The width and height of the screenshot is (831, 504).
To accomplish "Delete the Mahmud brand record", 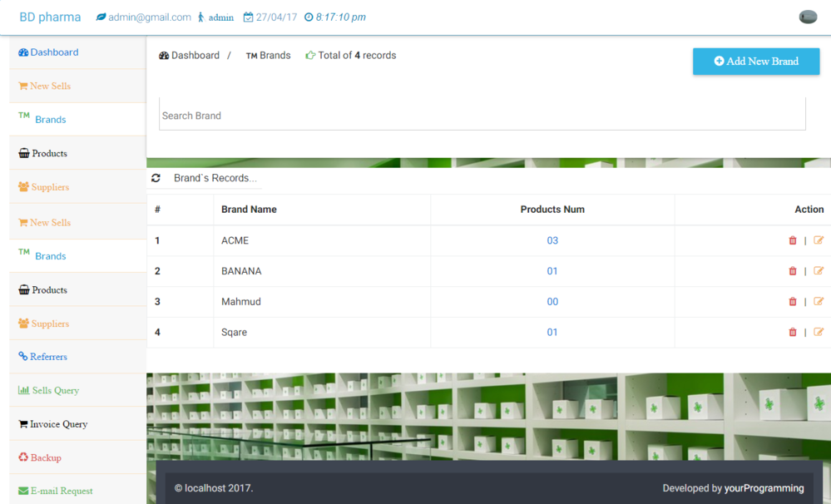I will click(x=792, y=302).
